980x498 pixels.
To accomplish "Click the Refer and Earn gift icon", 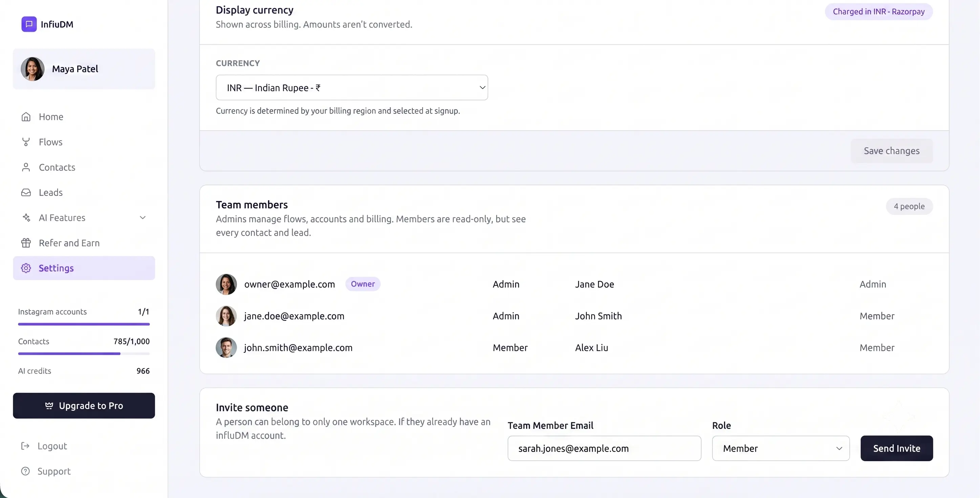I will click(26, 243).
